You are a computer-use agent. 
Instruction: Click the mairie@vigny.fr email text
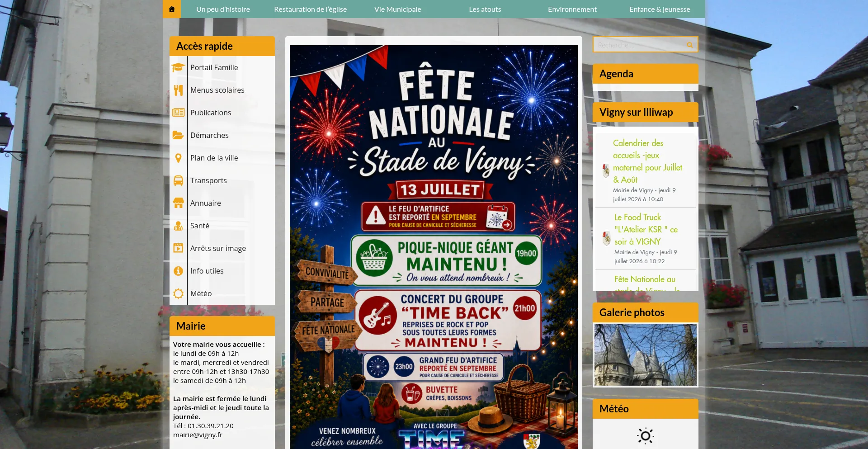198,435
